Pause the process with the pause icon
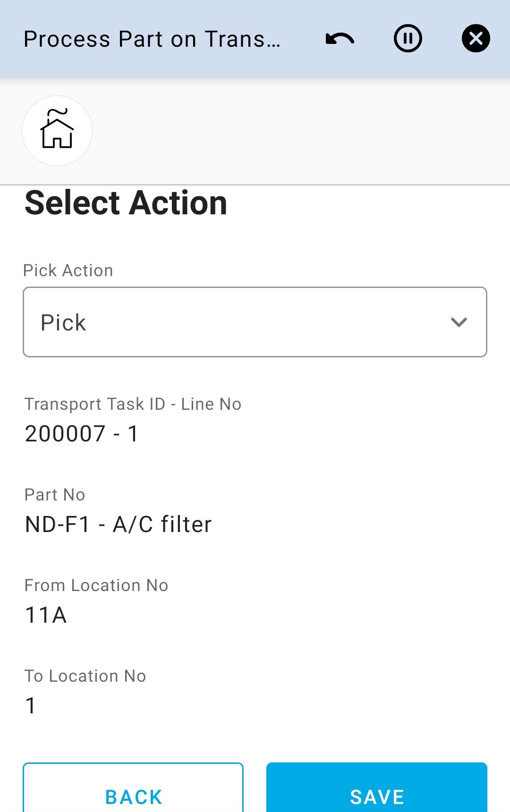Image resolution: width=510 pixels, height=812 pixels. pos(408,39)
